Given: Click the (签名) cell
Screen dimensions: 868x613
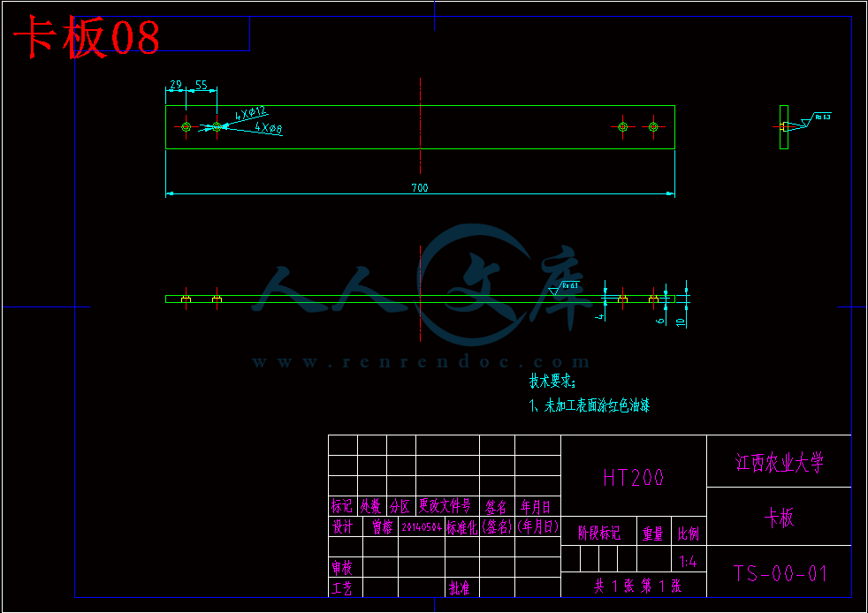Looking at the screenshot, I should pyautogui.click(x=497, y=526).
